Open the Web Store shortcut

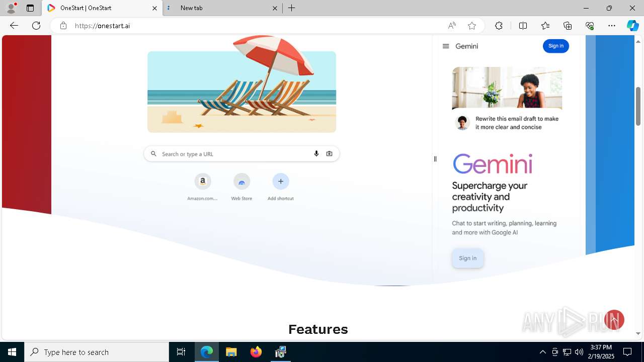pyautogui.click(x=242, y=187)
